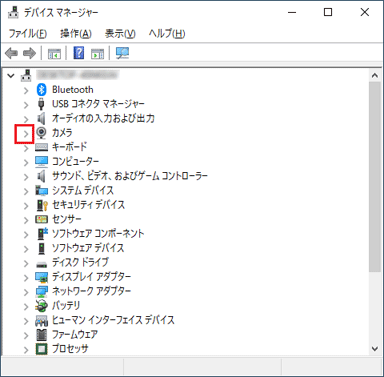Image resolution: width=384 pixels, height=377 pixels.
Task: Select the ヒューマン インターフェイス デバイス text label
Action: [113, 320]
